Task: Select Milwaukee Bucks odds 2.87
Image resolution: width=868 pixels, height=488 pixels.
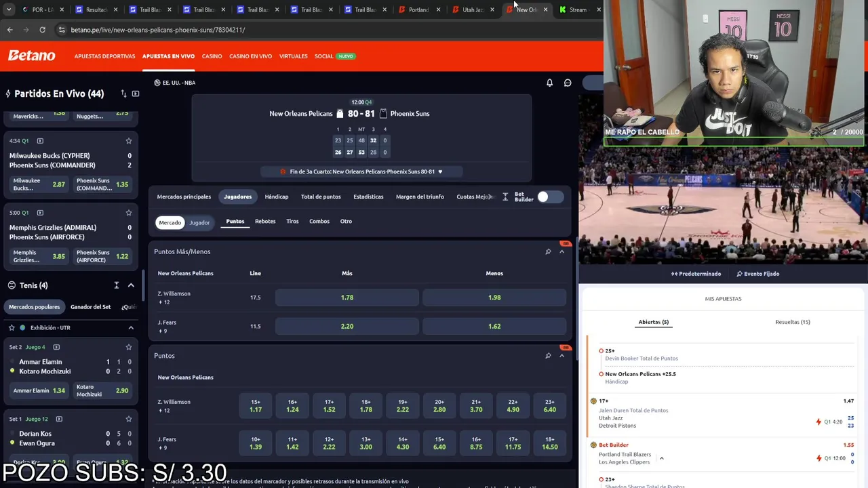Action: pos(39,184)
